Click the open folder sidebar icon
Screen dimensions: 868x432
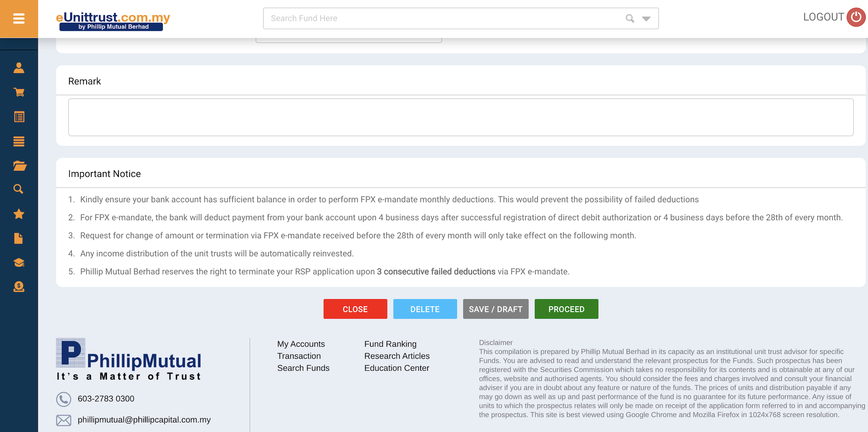19,166
